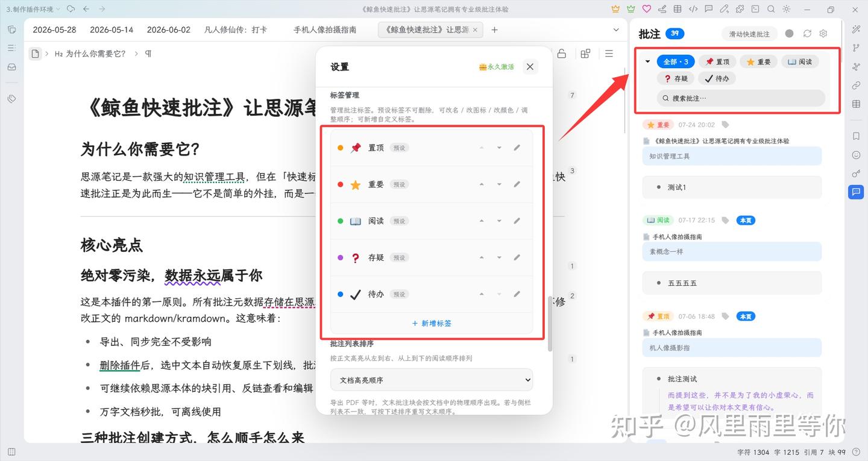Viewport: 868px width, 461px height.
Task: Move the 置顶 tag down
Action: pyautogui.click(x=499, y=148)
